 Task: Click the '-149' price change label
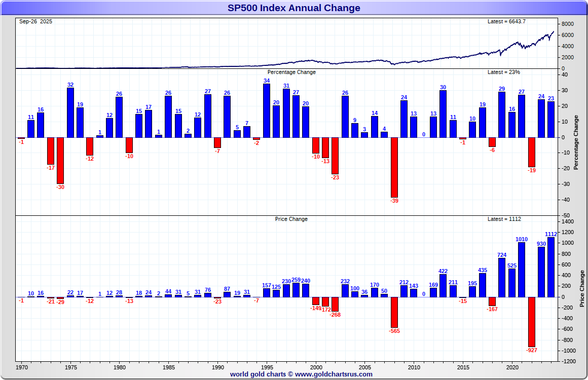tap(316, 308)
